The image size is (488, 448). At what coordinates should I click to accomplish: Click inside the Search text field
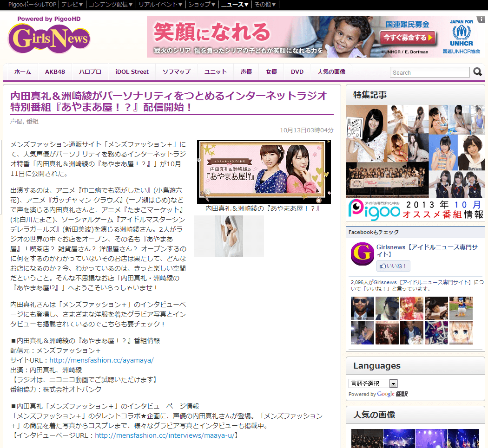tap(430, 72)
